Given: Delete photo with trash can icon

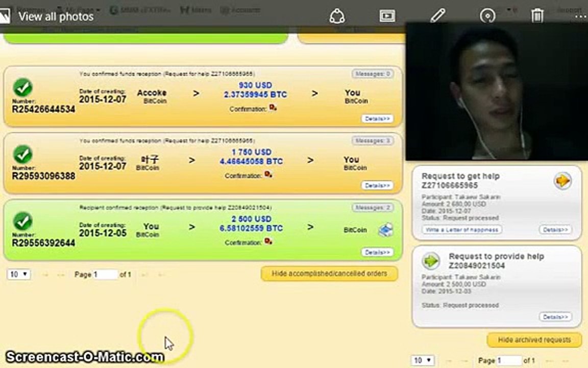Looking at the screenshot, I should click(537, 16).
